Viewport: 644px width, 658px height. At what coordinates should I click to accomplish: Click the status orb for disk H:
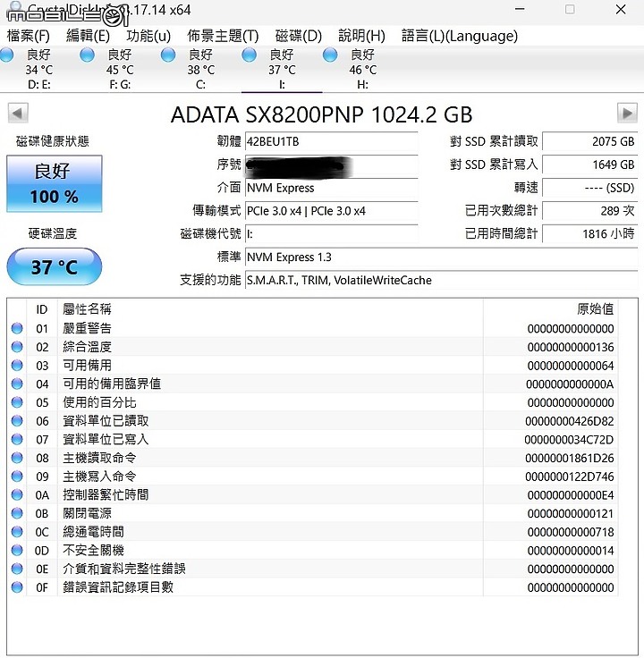(x=330, y=55)
